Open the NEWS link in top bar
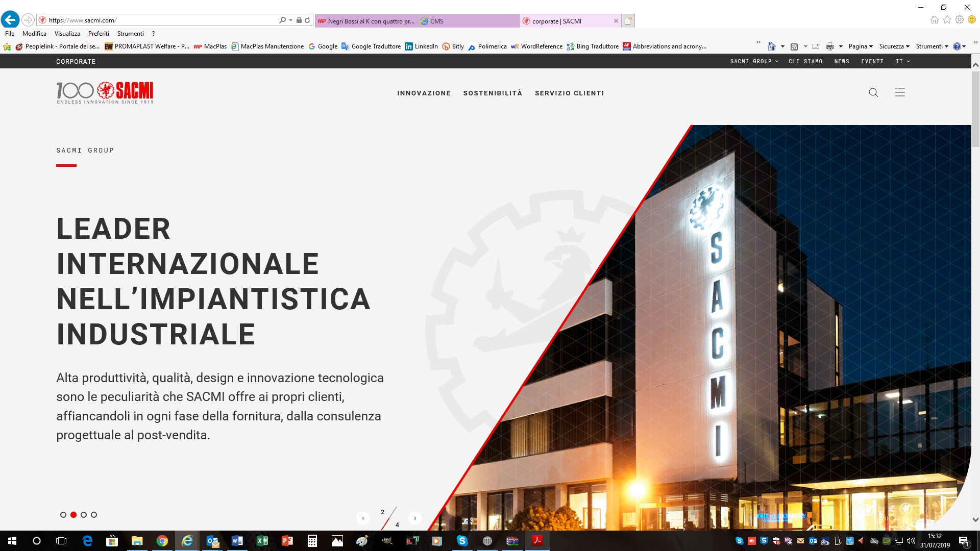 tap(842, 61)
